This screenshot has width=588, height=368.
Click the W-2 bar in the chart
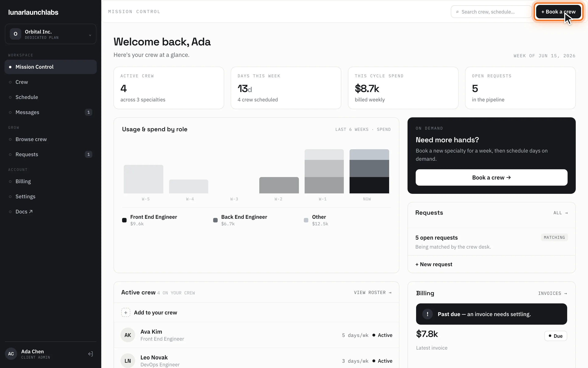point(279,185)
